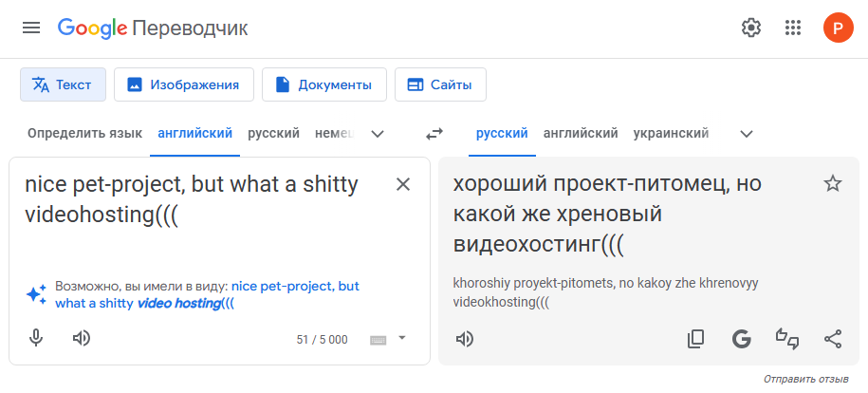Open the Google apps grid
868x393 pixels.
pos(793,28)
